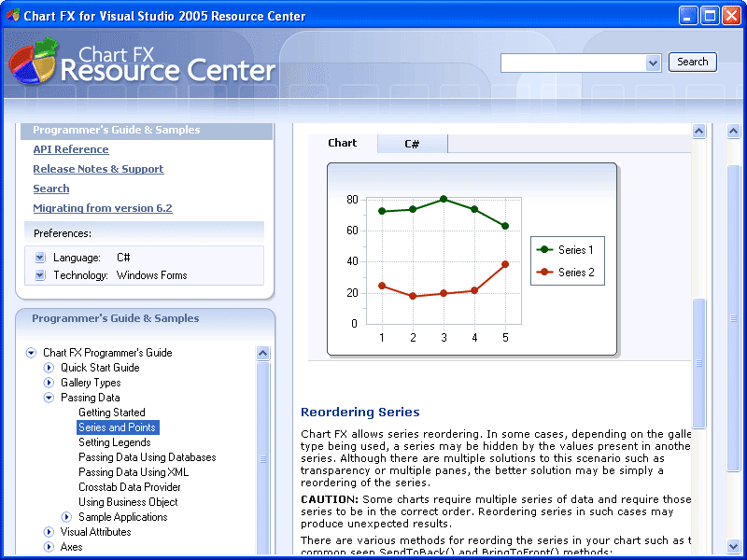Click the green Series 1 peak point at 3

click(x=444, y=199)
